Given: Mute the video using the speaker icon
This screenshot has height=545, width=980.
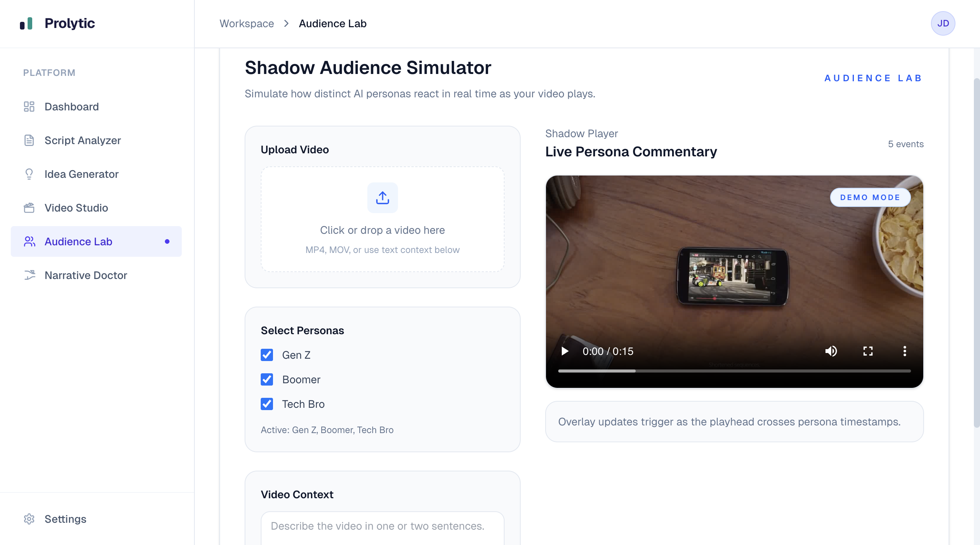Looking at the screenshot, I should tap(831, 351).
